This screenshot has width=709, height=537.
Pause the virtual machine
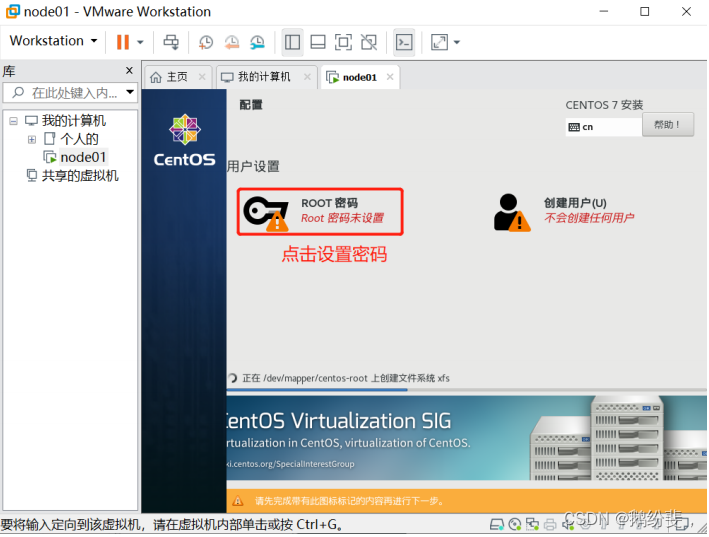[x=123, y=42]
